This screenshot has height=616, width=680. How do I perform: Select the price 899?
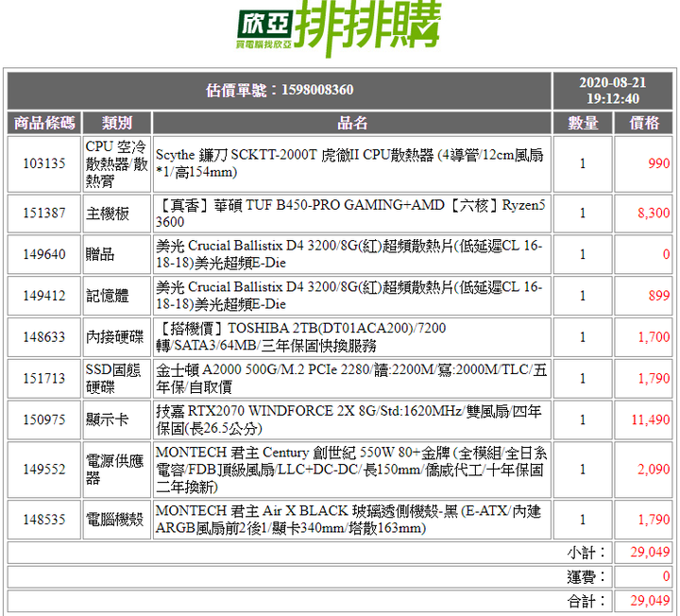pyautogui.click(x=643, y=296)
